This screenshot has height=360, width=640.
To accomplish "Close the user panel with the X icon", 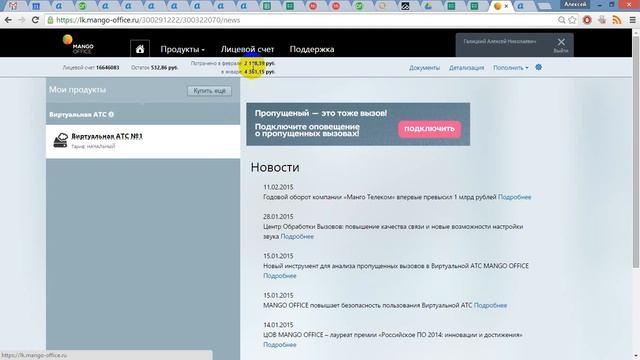I will [561, 42].
